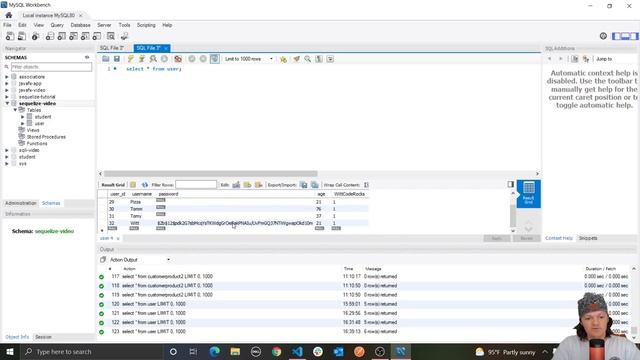Image resolution: width=640 pixels, height=360 pixels.
Task: Open the Server menu
Action: click(104, 25)
